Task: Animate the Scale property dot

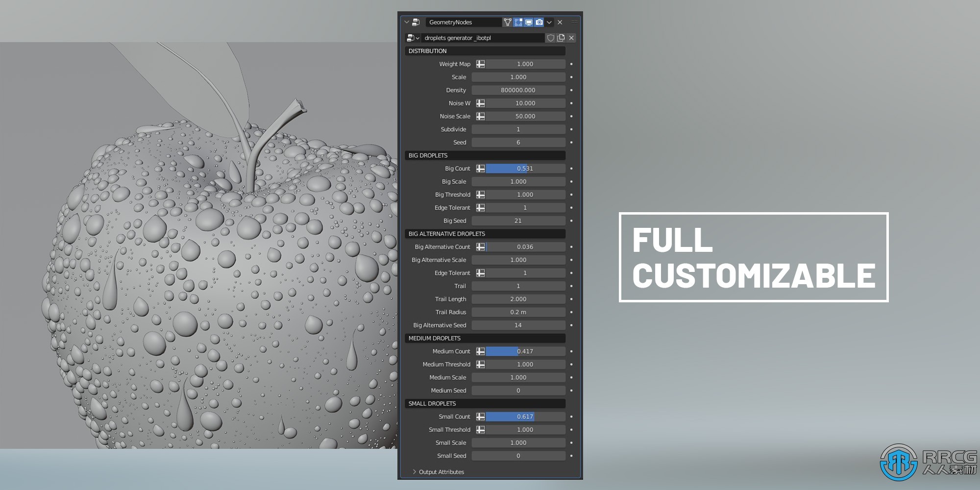Action: (x=571, y=77)
